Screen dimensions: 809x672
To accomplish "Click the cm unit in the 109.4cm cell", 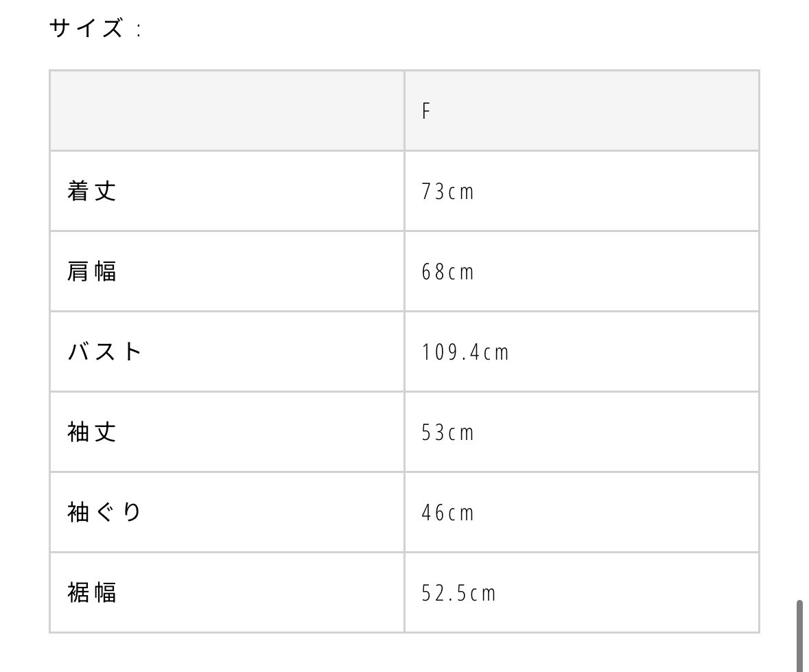I will 495,353.
